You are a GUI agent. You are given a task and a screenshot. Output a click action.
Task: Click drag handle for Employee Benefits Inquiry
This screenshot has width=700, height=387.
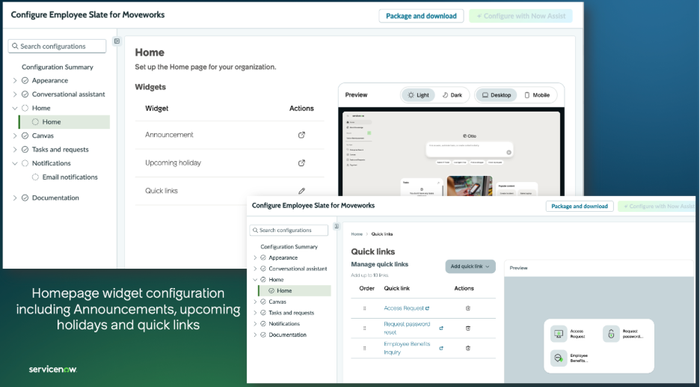(x=364, y=348)
